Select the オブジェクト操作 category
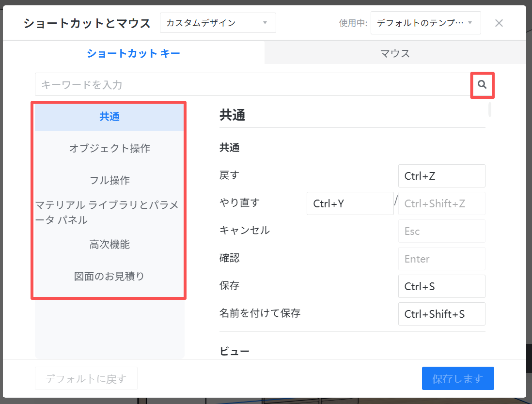The width and height of the screenshot is (532, 404). coord(109,148)
